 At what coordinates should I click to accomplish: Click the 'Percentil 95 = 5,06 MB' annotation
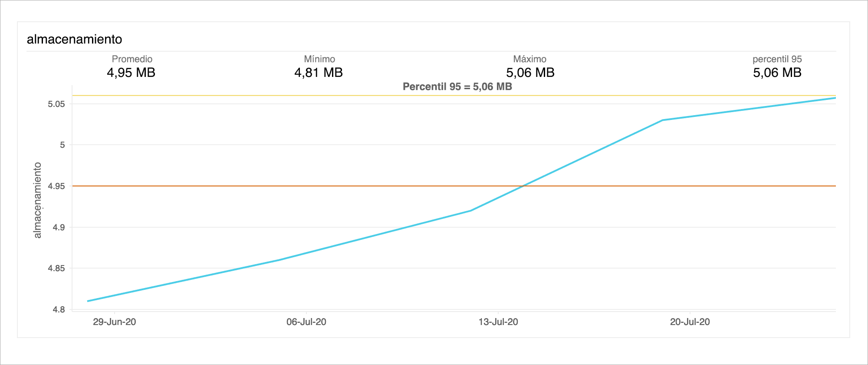coord(457,86)
